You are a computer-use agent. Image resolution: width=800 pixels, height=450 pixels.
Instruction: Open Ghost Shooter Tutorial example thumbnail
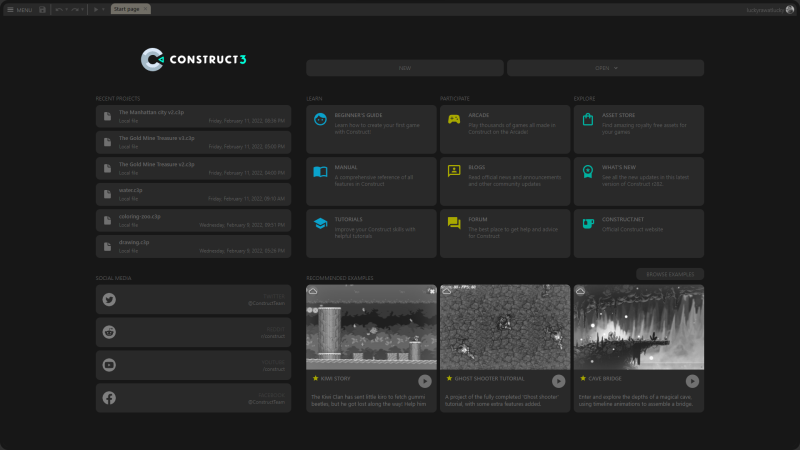[505, 327]
